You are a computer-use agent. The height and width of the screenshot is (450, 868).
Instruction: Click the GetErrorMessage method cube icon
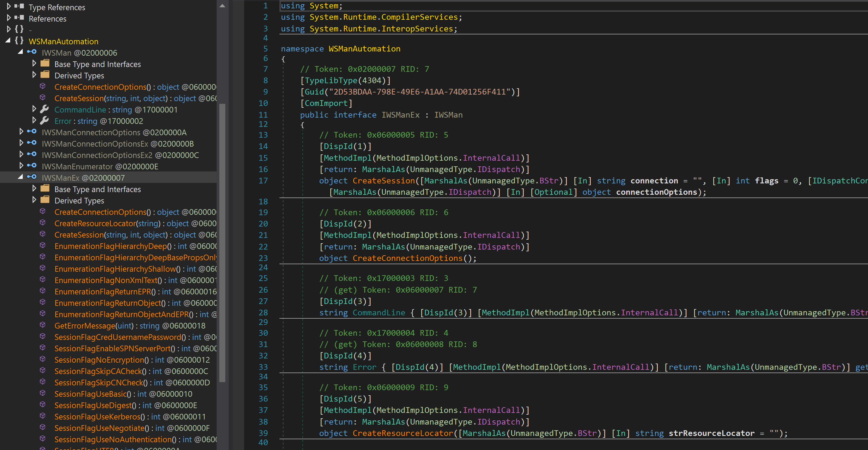(x=43, y=325)
